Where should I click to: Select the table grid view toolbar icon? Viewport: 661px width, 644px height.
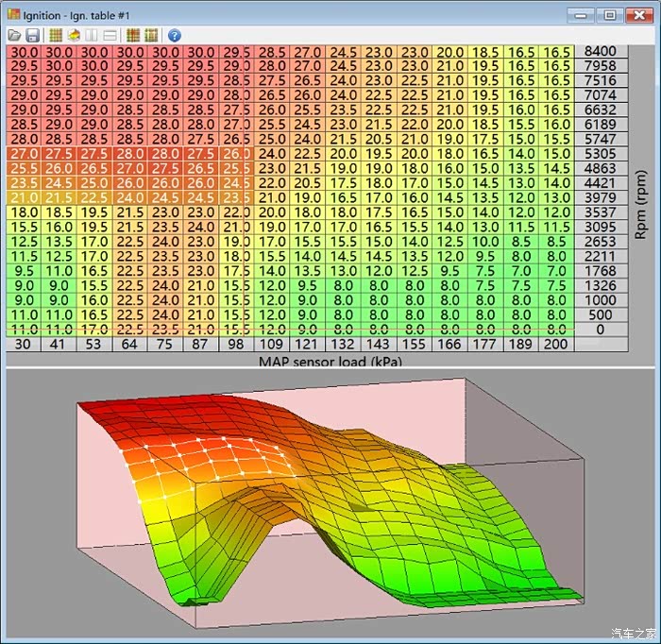tap(56, 35)
